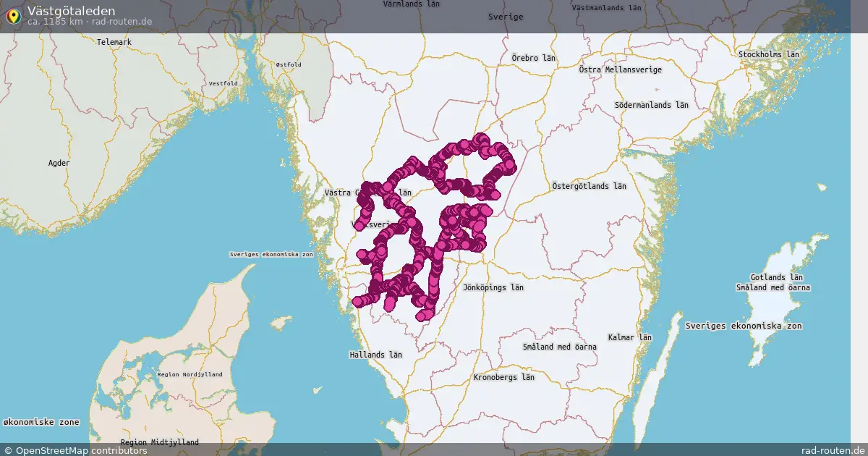Click the Stockholms län label
Image resolution: width=868 pixels, height=456 pixels.
[x=768, y=54]
